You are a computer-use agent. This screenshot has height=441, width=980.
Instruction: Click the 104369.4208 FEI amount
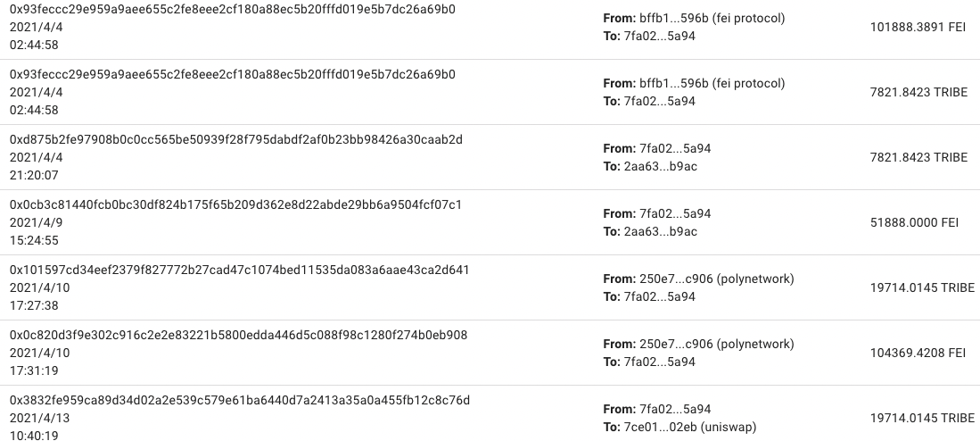(918, 353)
